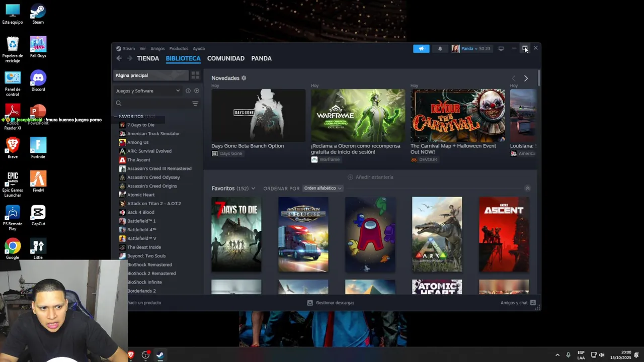Open Amigos y chat panel
The image size is (644, 362).
[518, 303]
